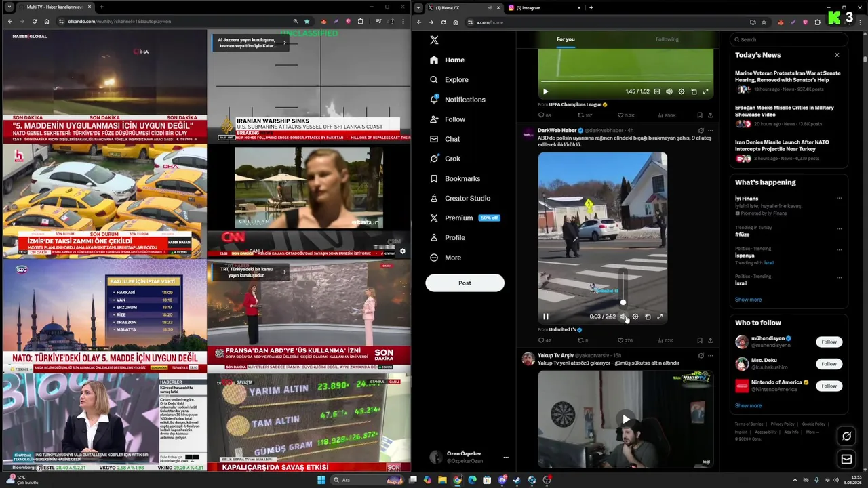Fullscreen the UEFA Champions League video
Screen dimensions: 868x488
click(x=705, y=91)
